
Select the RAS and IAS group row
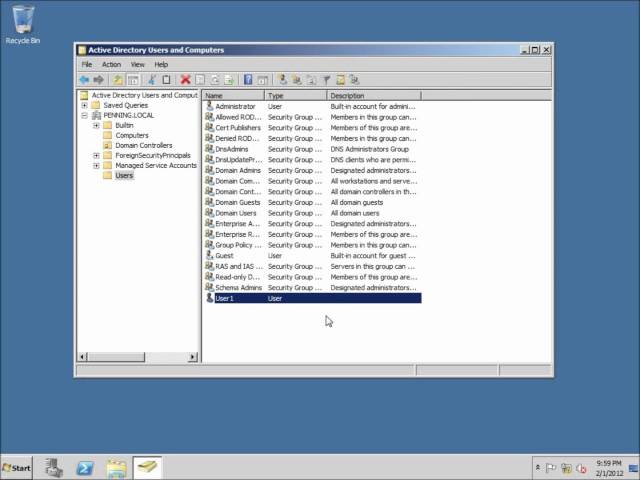pyautogui.click(x=313, y=267)
